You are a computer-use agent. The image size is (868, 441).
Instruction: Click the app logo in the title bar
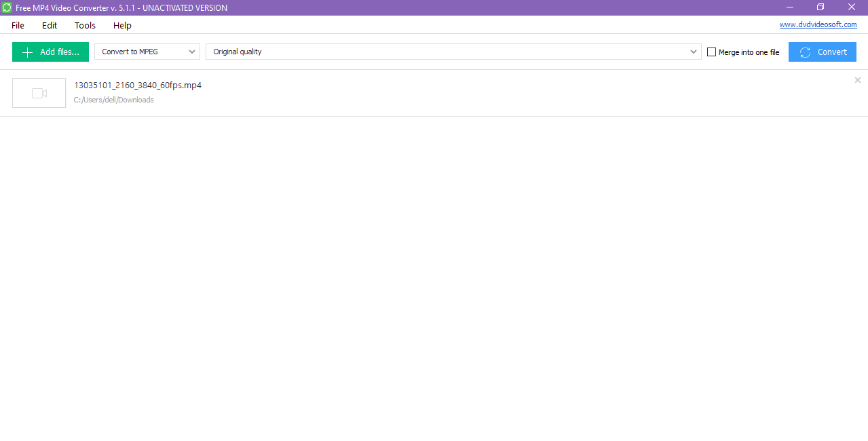[x=7, y=7]
